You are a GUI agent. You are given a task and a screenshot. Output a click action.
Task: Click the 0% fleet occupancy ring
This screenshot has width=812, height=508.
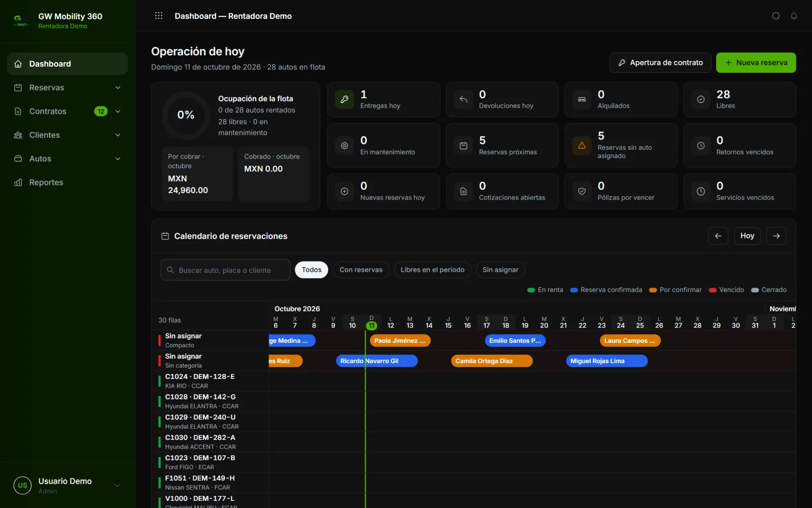186,115
